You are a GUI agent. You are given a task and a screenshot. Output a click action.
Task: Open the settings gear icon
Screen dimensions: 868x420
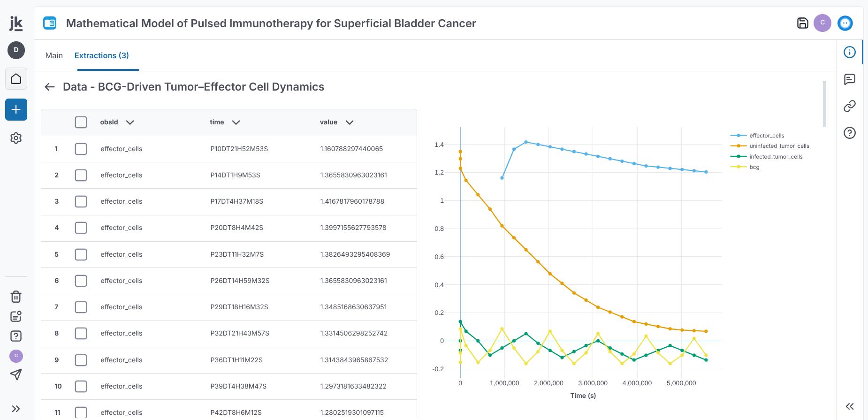(16, 138)
